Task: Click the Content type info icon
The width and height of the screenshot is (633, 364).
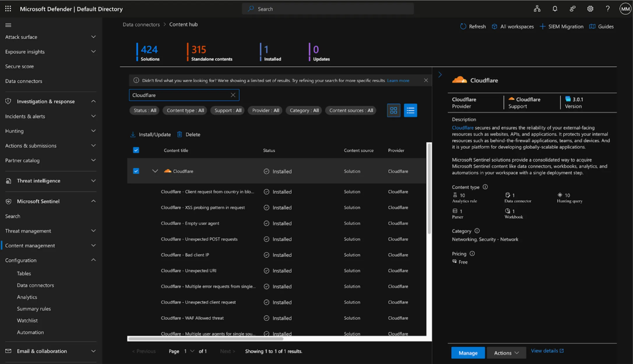Action: 485,187
